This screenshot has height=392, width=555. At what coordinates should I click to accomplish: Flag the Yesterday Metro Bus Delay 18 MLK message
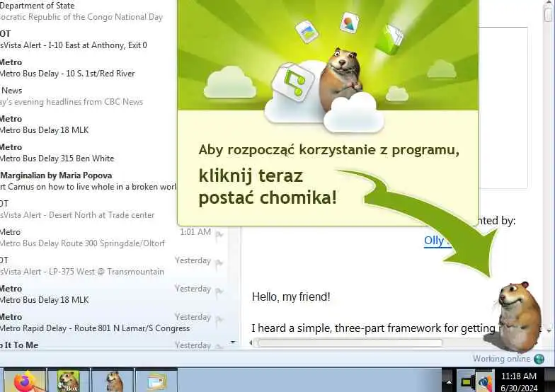click(x=219, y=291)
